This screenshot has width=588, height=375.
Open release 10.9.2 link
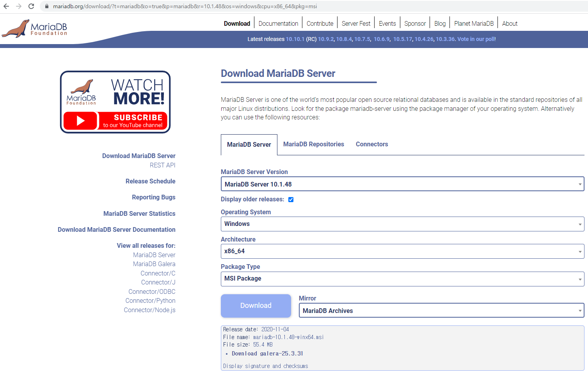[x=326, y=39]
